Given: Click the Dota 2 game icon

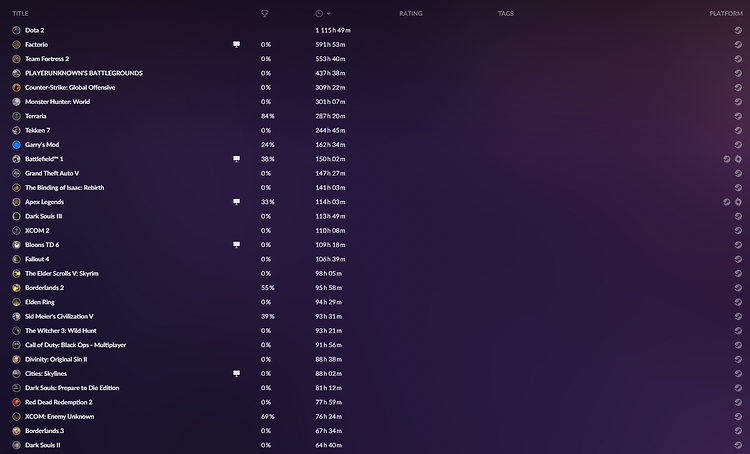Looking at the screenshot, I should click(16, 30).
